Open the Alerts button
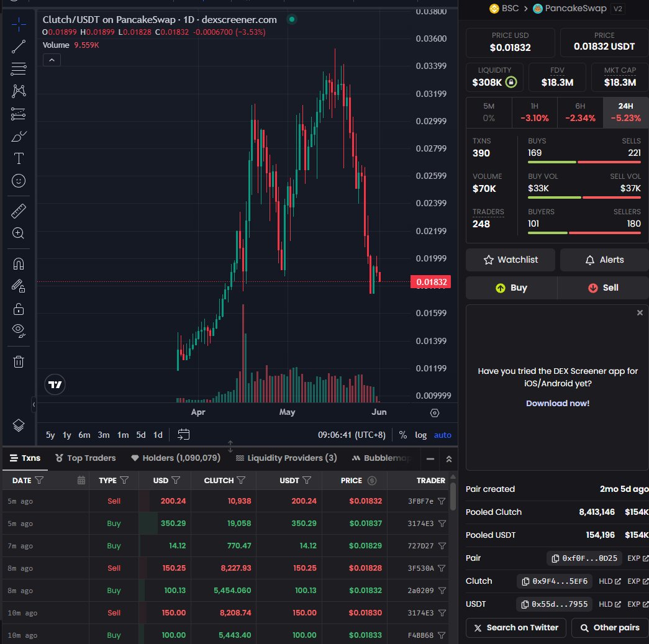 tap(604, 260)
